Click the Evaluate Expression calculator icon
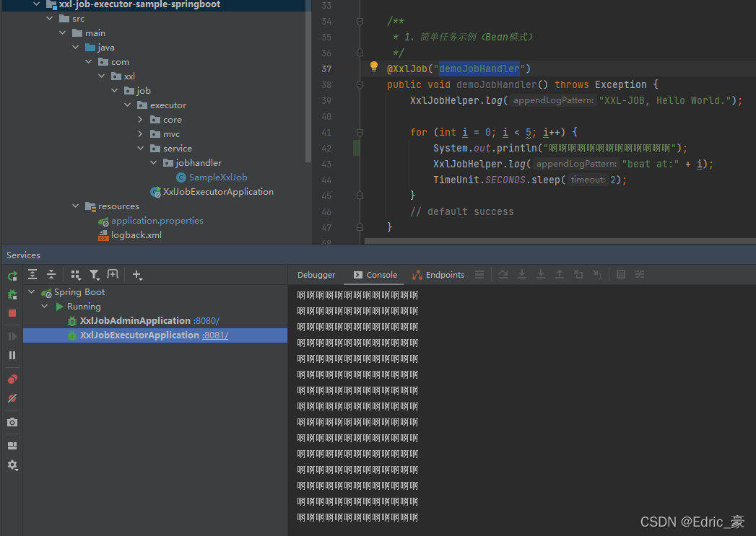Image resolution: width=756 pixels, height=536 pixels. pos(621,275)
